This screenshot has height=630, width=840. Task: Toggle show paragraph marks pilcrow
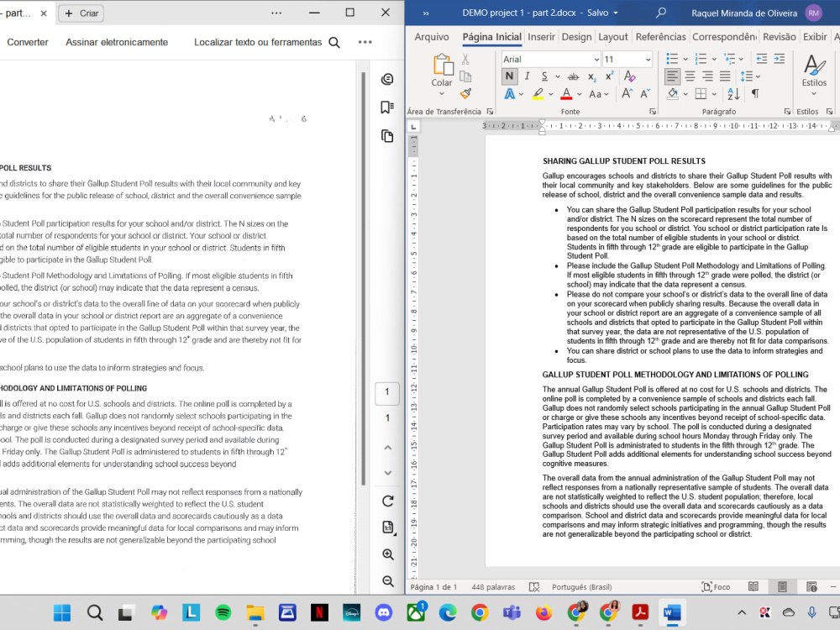tap(755, 94)
